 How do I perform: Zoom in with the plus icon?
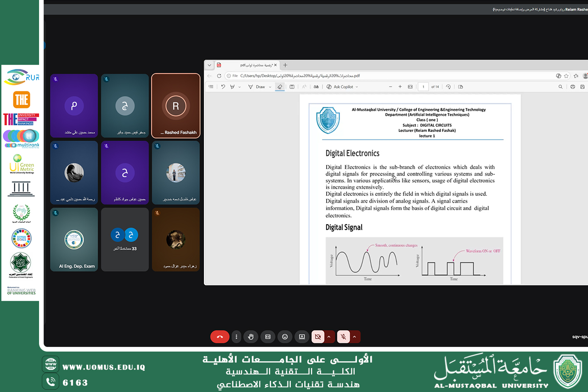(x=400, y=86)
